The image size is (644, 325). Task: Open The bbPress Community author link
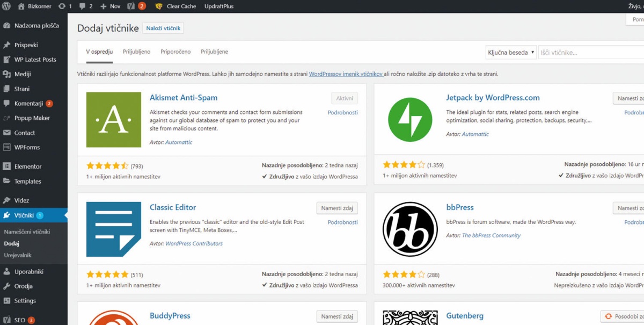491,235
